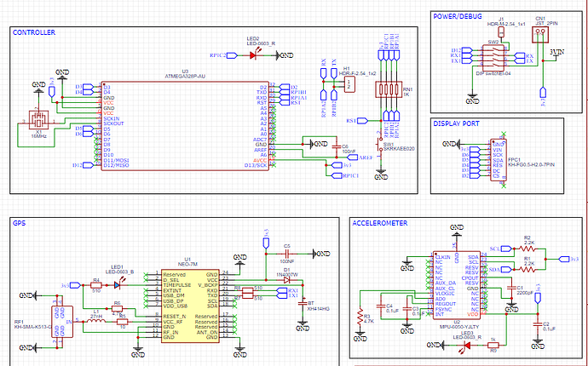This screenshot has width=588, height=366.
Task: Click the RP1C1 net flag below AVCC
Action: point(346,175)
